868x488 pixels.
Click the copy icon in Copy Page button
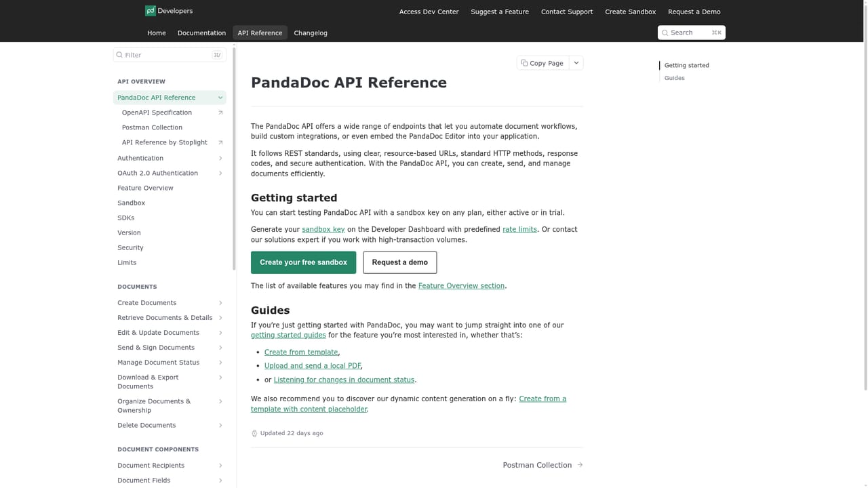click(524, 63)
